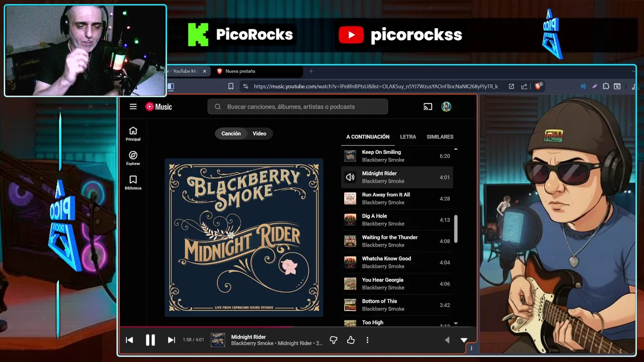Open the Brave Shields lion icon
644x362 pixels.
click(x=538, y=86)
